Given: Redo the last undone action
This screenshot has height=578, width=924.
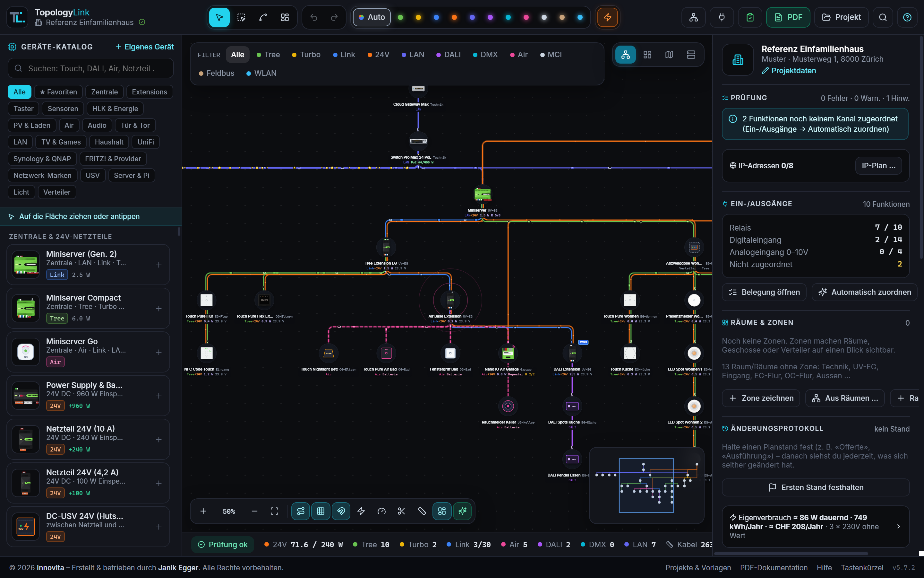Looking at the screenshot, I should (334, 18).
